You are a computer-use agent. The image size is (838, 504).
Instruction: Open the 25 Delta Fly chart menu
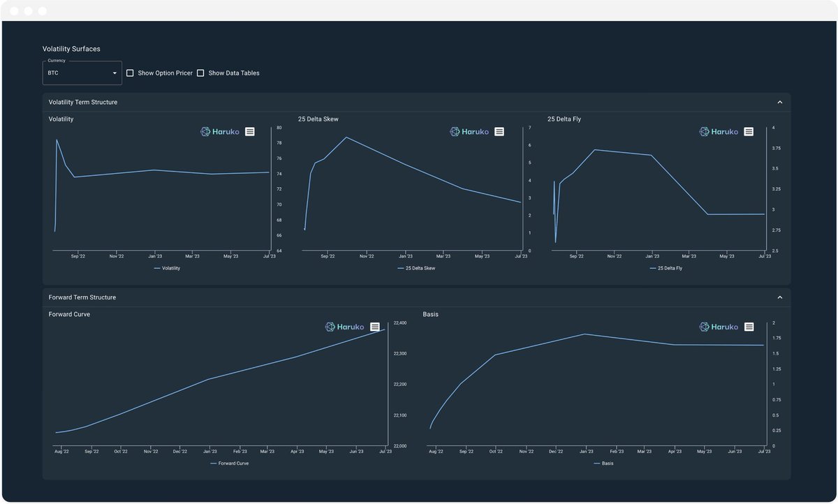pyautogui.click(x=749, y=131)
